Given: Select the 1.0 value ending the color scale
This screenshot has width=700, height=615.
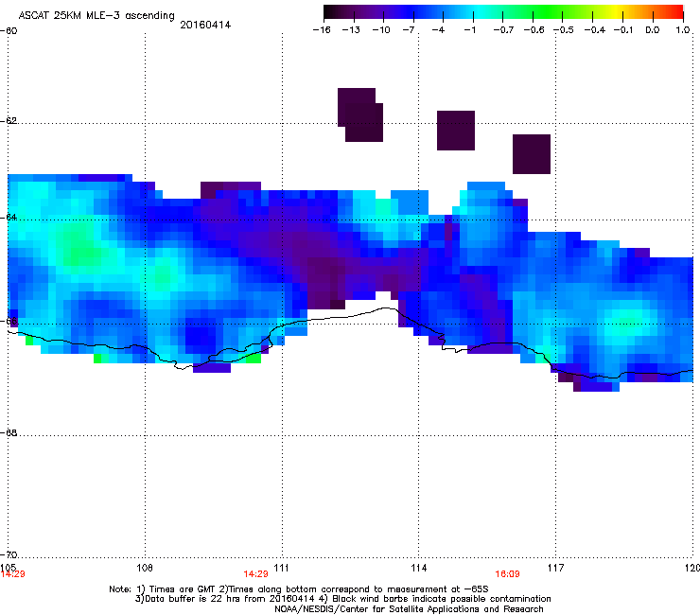Looking at the screenshot, I should [x=683, y=30].
